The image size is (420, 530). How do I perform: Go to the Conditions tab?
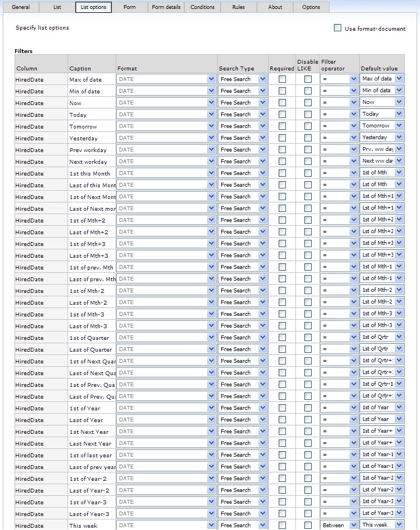(x=202, y=7)
